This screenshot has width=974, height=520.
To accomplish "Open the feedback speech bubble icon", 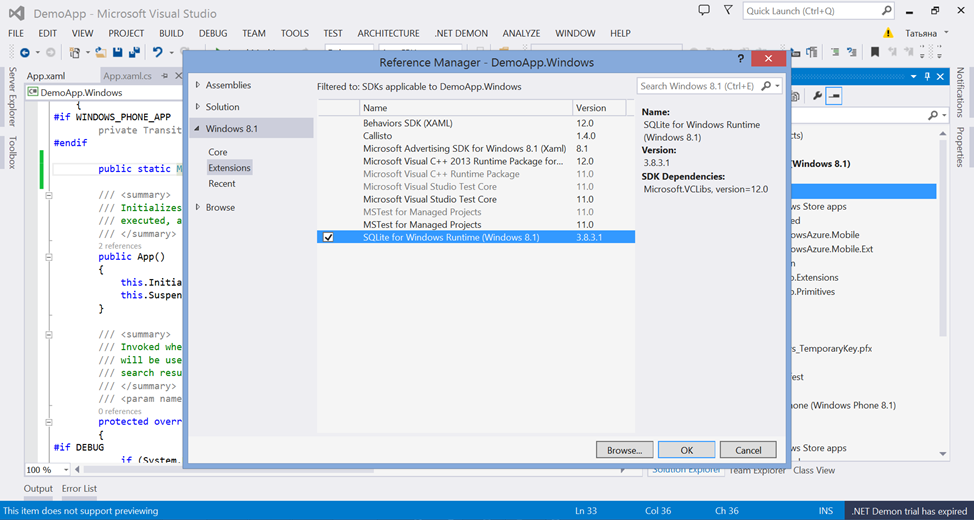I will coord(704,11).
